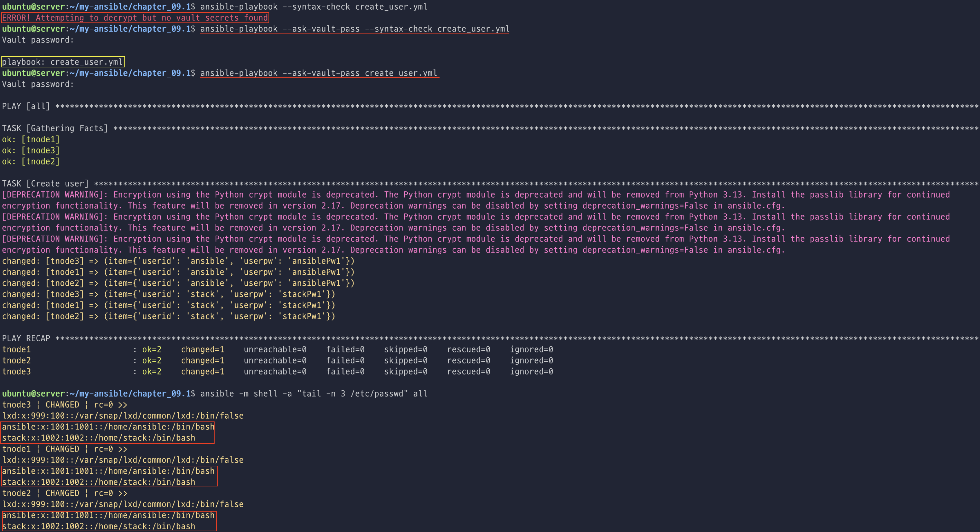
Task: Click the last stack:x:1002 passwd entry
Action: point(98,526)
